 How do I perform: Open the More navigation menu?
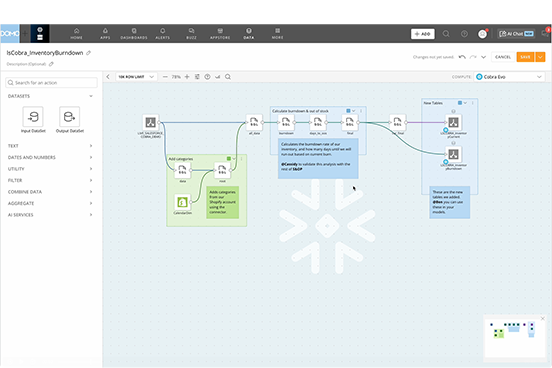tap(277, 33)
